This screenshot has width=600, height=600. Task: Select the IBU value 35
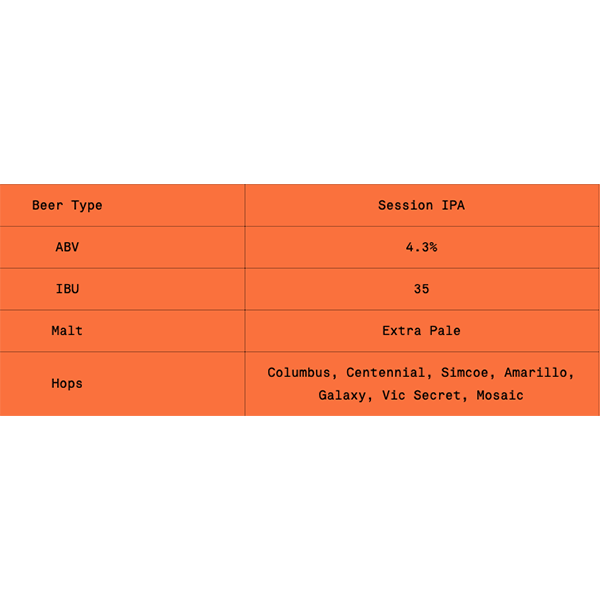[x=421, y=289]
